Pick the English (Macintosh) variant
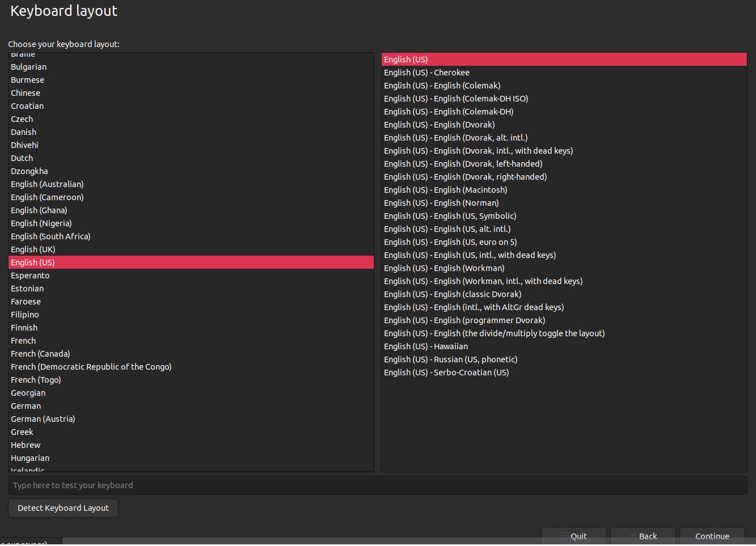The height and width of the screenshot is (546, 756). click(445, 190)
